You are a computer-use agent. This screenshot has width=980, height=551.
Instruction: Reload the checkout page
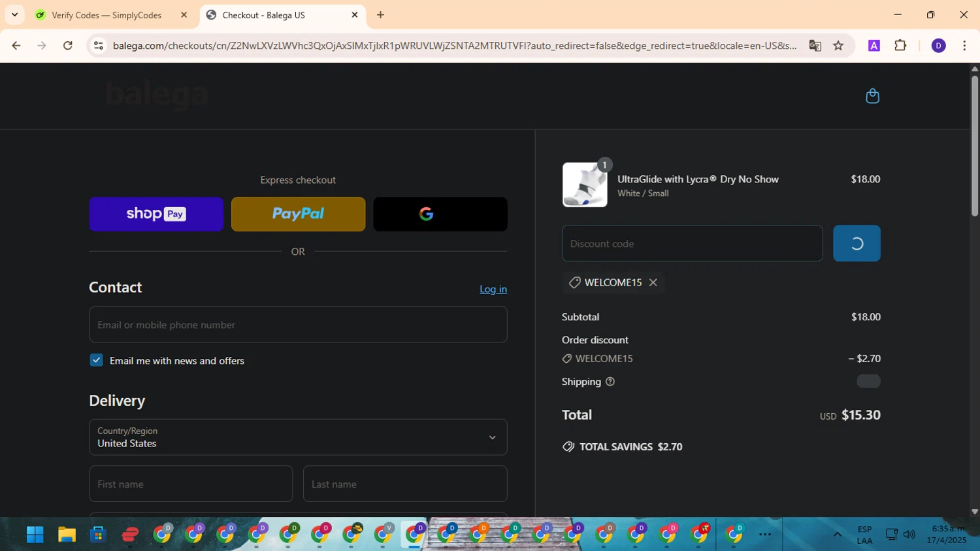click(x=68, y=45)
